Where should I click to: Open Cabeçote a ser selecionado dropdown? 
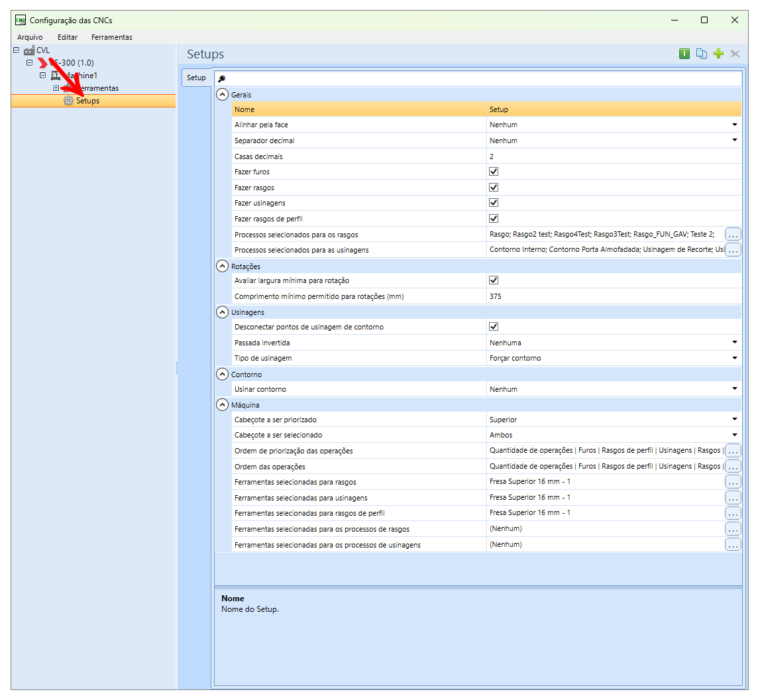point(734,435)
